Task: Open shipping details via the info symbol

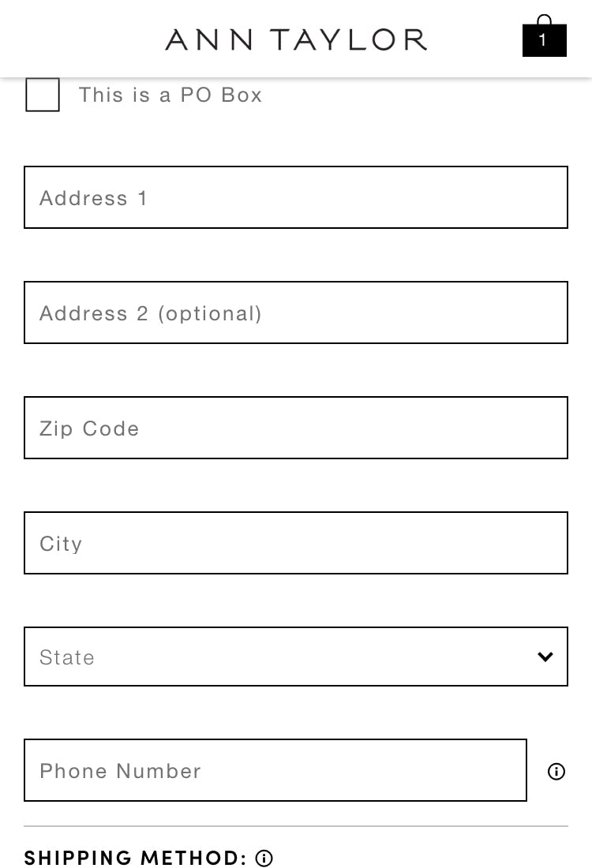Action: click(264, 858)
